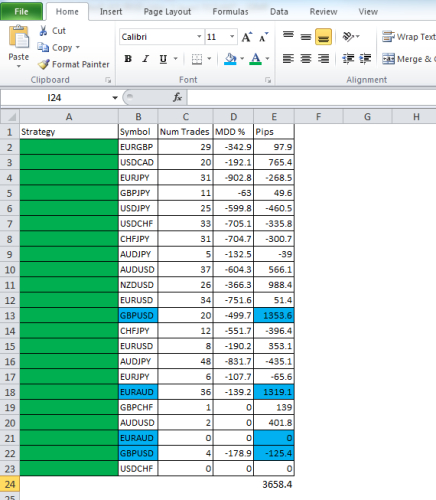Open the font size dropdown
The image size is (436, 500).
click(232, 36)
